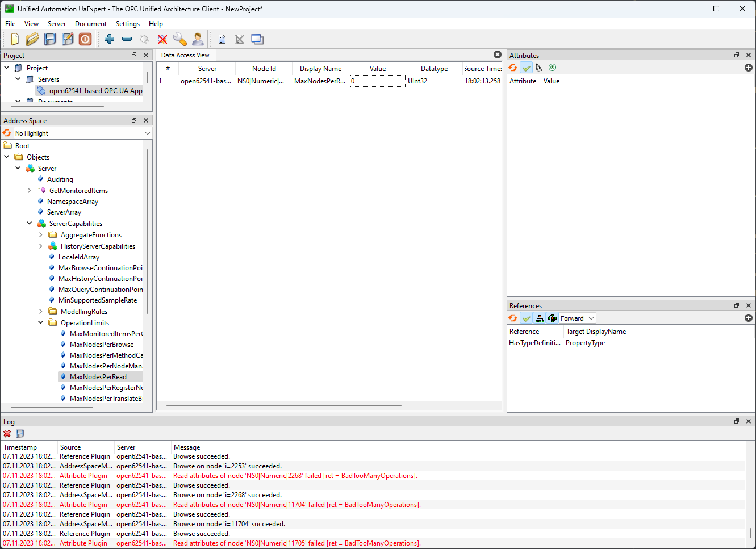756x549 pixels.
Task: Open the Server menu
Action: click(x=56, y=24)
